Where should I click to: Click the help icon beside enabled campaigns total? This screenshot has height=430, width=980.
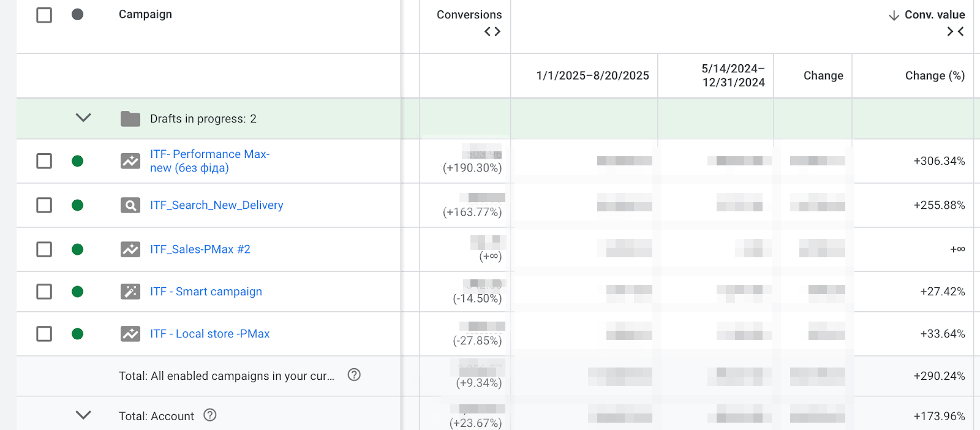(354, 375)
